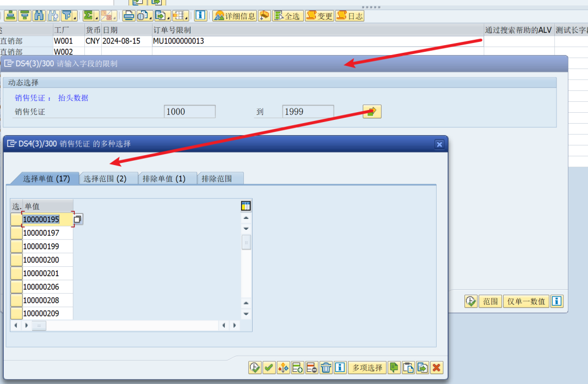Click the 通过搜索帮助的ALV column header

(x=519, y=30)
